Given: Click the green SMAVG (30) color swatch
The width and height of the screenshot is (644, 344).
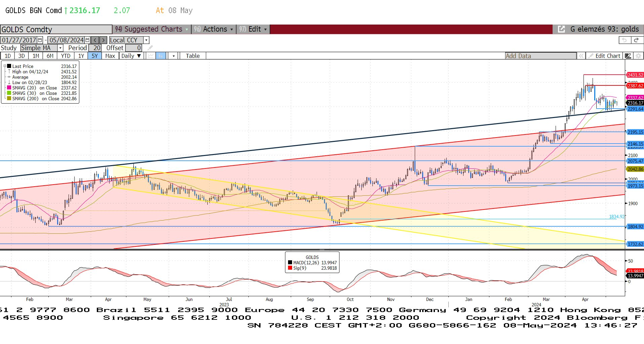Looking at the screenshot, I should tap(9, 93).
